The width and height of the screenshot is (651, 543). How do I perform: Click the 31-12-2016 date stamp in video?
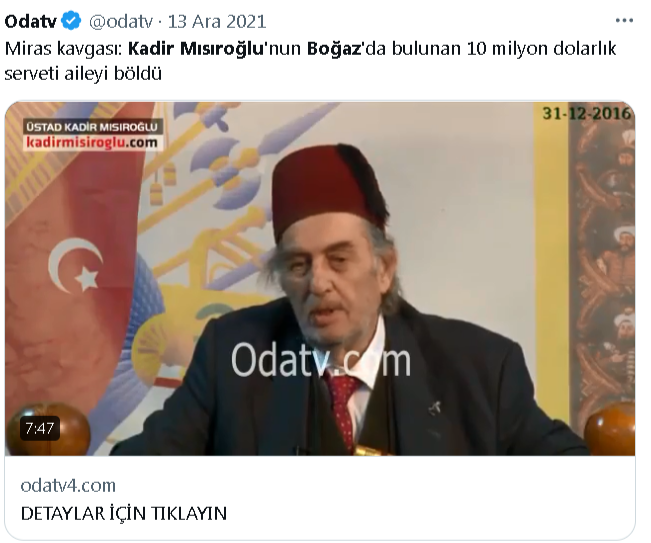point(587,113)
